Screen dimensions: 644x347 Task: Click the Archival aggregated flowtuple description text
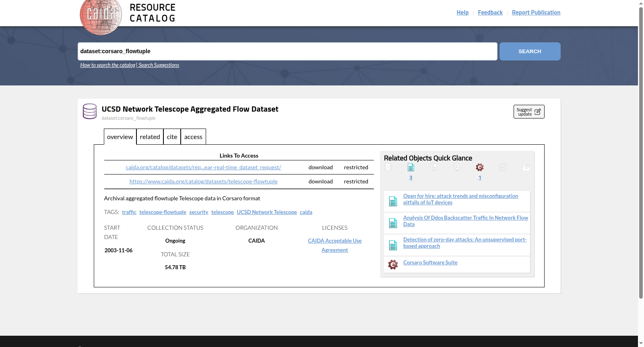pyautogui.click(x=182, y=198)
